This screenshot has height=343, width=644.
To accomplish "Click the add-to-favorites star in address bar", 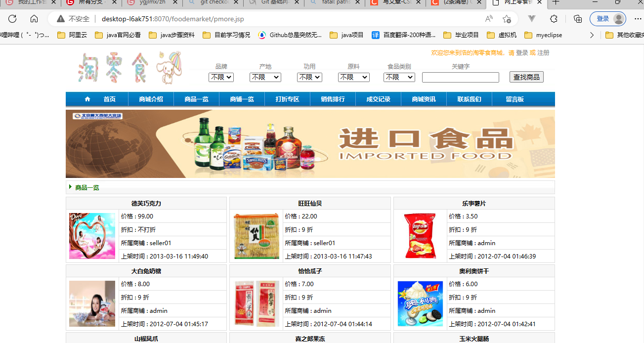I will [507, 18].
